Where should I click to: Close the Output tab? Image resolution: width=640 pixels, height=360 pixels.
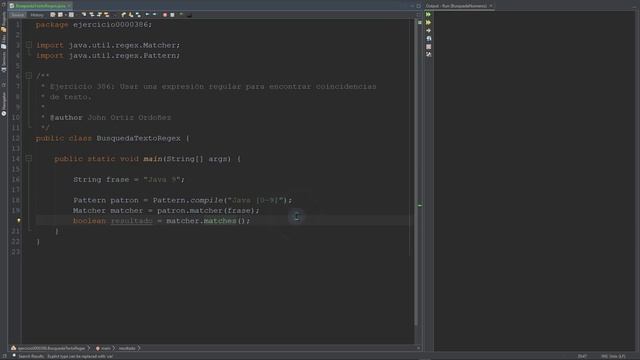point(491,6)
